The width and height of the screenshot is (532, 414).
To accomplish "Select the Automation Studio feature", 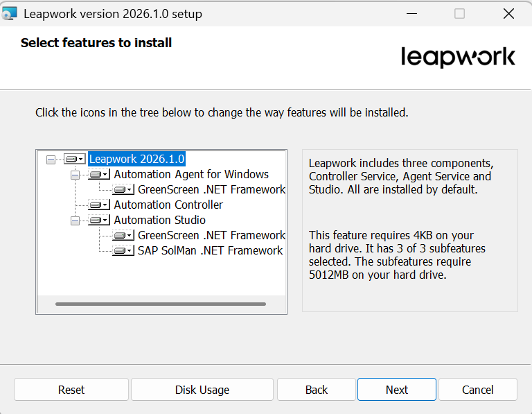I will click(x=159, y=220).
